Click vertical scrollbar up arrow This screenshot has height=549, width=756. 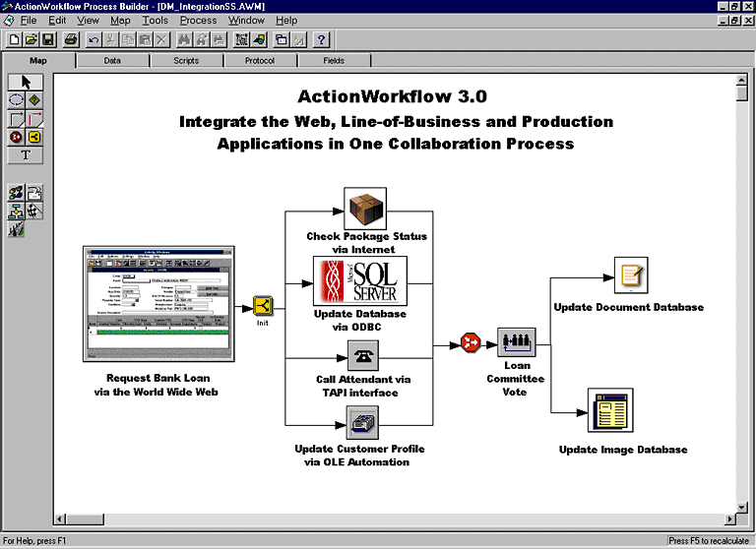coord(741,80)
